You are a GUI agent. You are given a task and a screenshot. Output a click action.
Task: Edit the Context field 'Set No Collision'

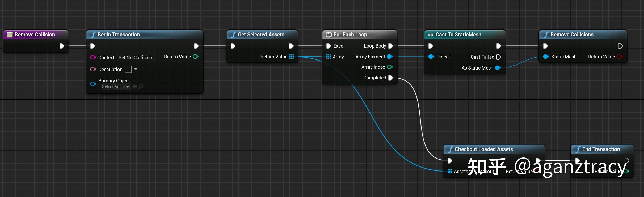click(x=136, y=57)
